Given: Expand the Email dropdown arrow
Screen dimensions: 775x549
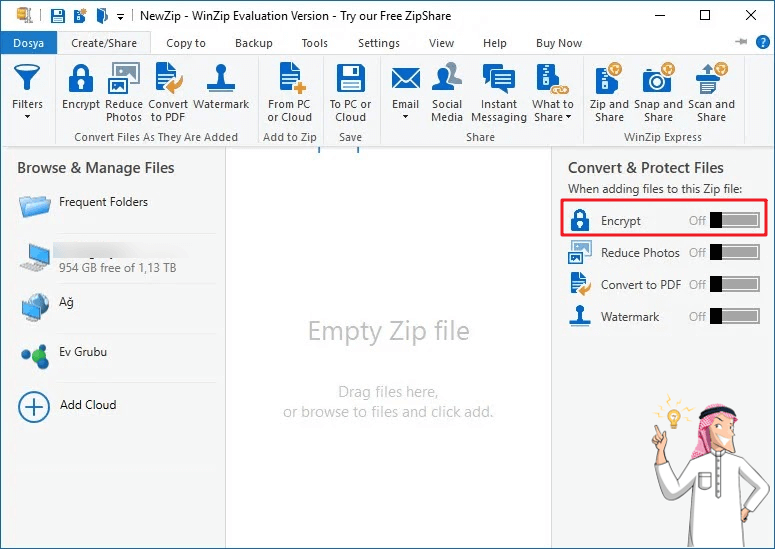Looking at the screenshot, I should (x=405, y=117).
